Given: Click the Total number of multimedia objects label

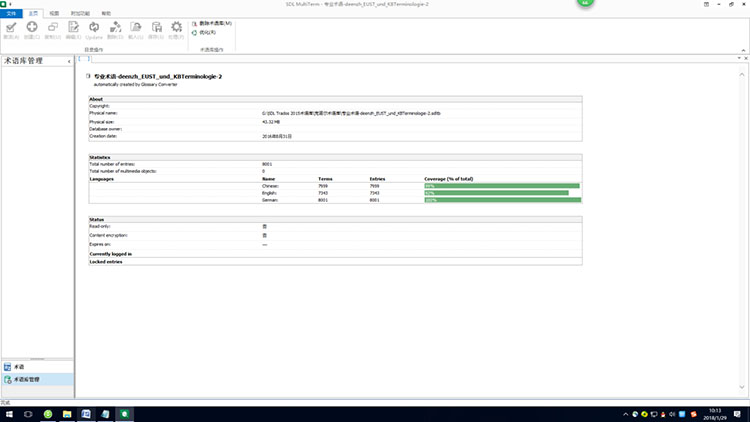Looking at the screenshot, I should (x=122, y=171).
